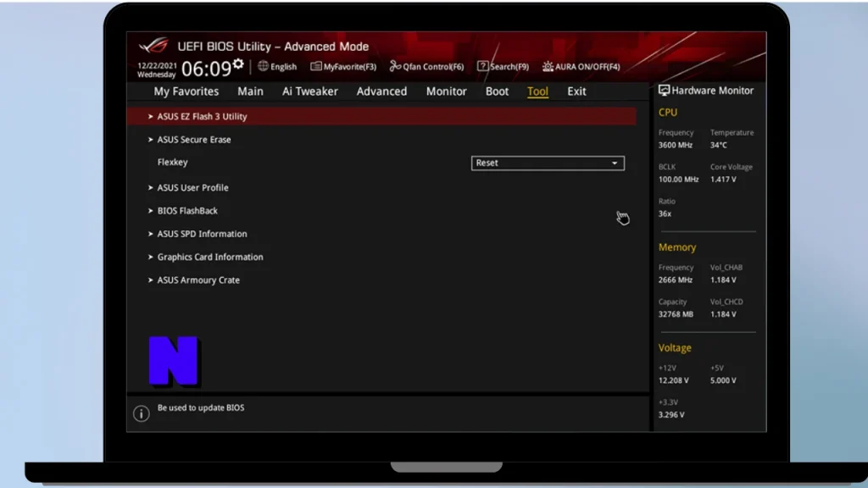Image resolution: width=868 pixels, height=488 pixels.
Task: Switch to the Exit tab
Action: [x=576, y=91]
